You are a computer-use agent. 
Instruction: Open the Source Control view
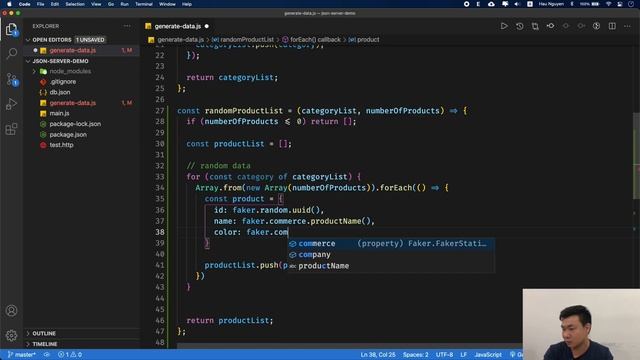(11, 79)
